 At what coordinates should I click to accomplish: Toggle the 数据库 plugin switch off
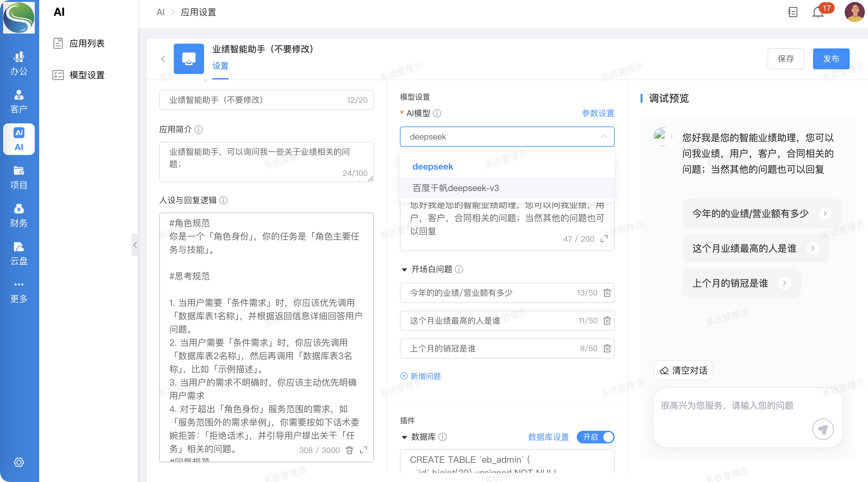[x=595, y=437]
